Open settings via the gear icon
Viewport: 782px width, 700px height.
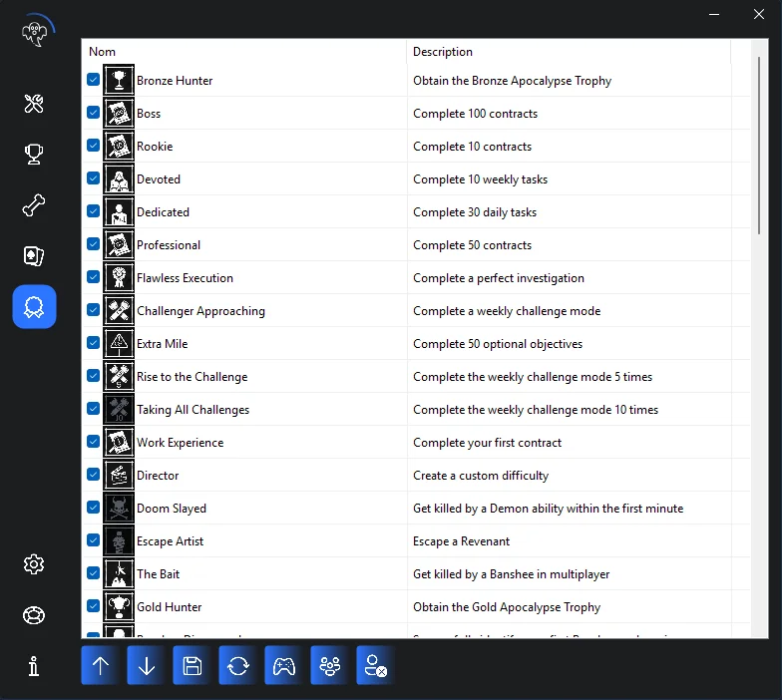[x=34, y=564]
